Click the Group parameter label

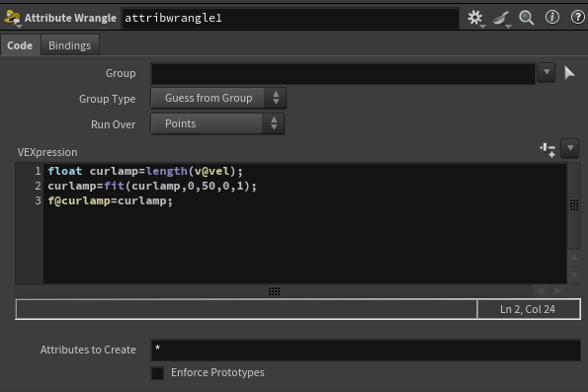[121, 73]
